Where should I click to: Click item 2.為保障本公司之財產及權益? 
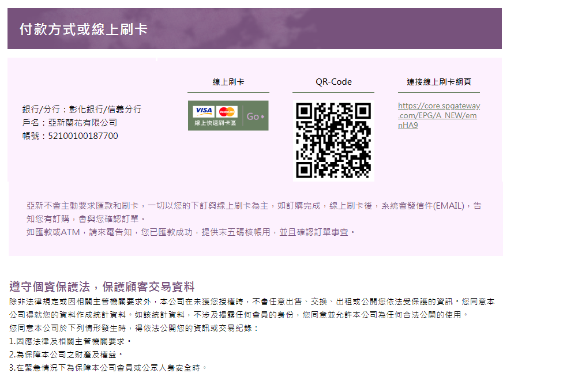tap(66, 355)
